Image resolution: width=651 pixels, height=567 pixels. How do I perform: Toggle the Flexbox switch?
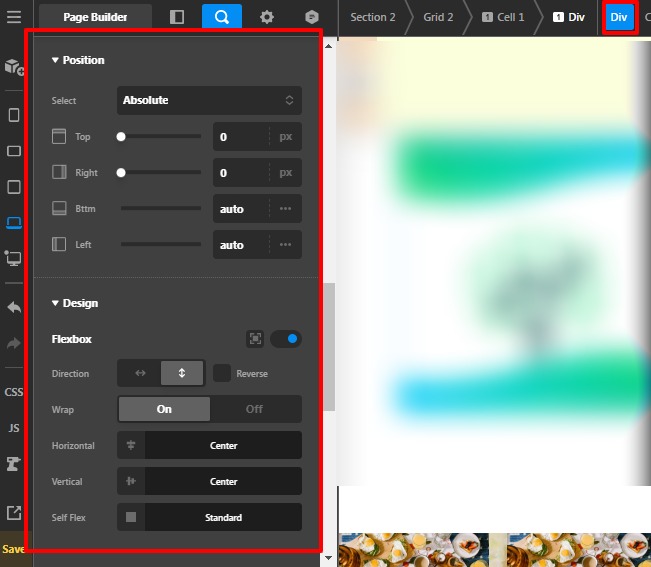[286, 339]
